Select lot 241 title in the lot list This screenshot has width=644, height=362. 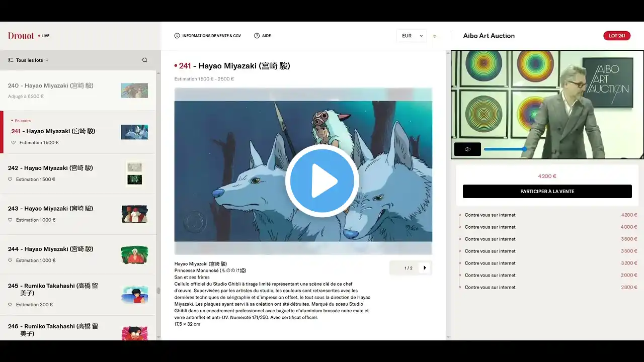click(53, 131)
